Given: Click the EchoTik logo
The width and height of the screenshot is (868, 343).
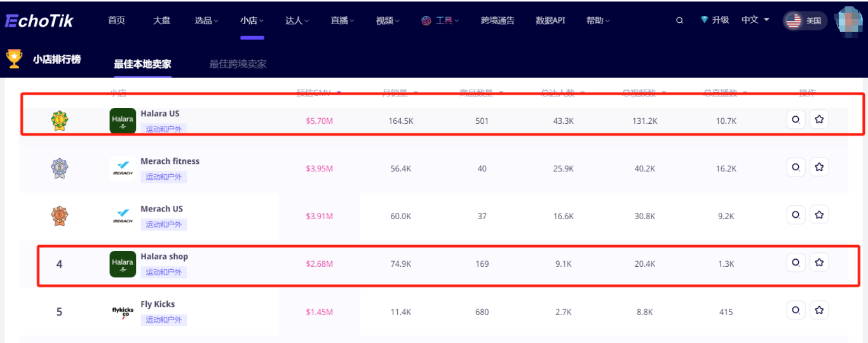Looking at the screenshot, I should [39, 21].
